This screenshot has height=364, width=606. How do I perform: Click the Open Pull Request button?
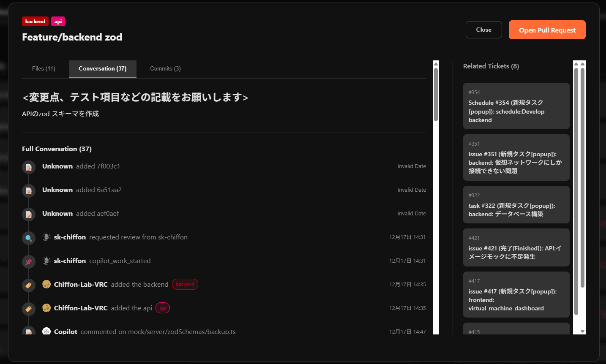[x=547, y=30]
